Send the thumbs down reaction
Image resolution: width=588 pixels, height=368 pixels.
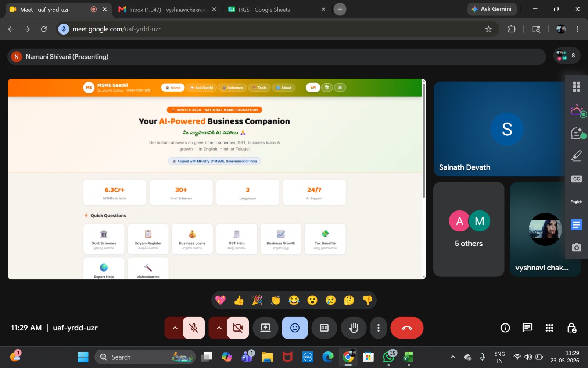pyautogui.click(x=367, y=300)
